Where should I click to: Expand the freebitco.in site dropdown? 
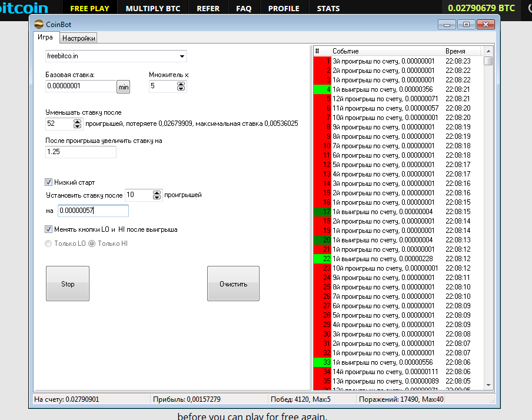(x=182, y=56)
